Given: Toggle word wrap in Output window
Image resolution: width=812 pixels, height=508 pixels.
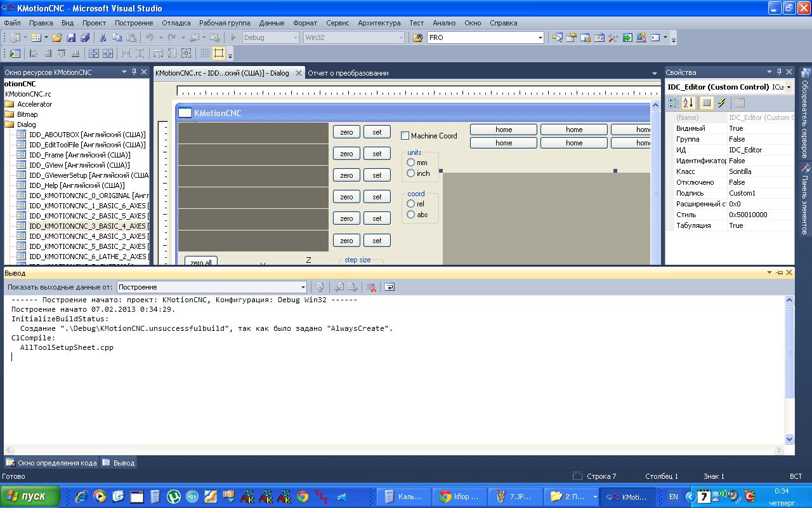Looking at the screenshot, I should pos(390,287).
